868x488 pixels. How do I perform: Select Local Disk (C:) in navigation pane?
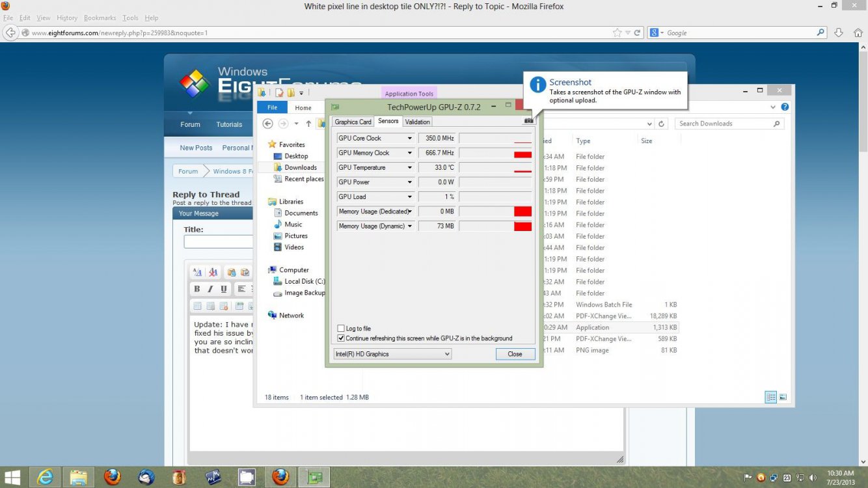tap(304, 281)
